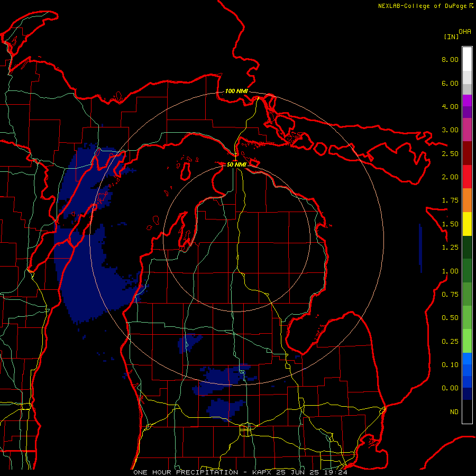Click the OHA product code label

(x=465, y=32)
